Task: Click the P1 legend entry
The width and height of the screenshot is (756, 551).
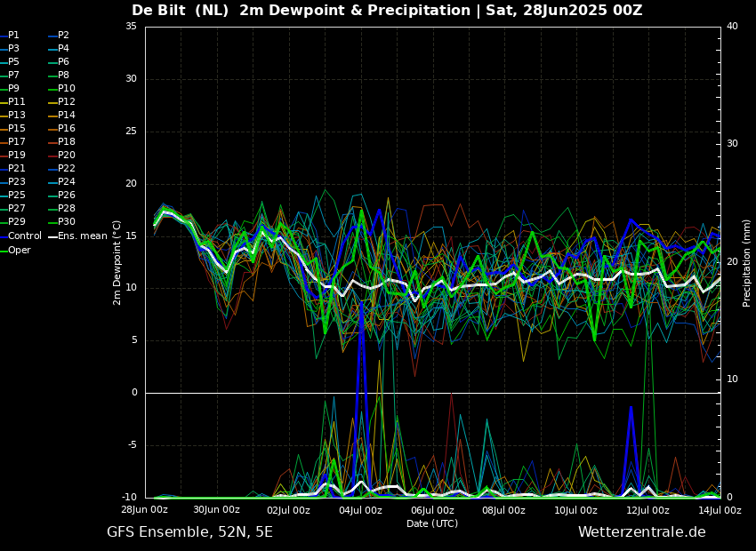Action: click(x=10, y=36)
